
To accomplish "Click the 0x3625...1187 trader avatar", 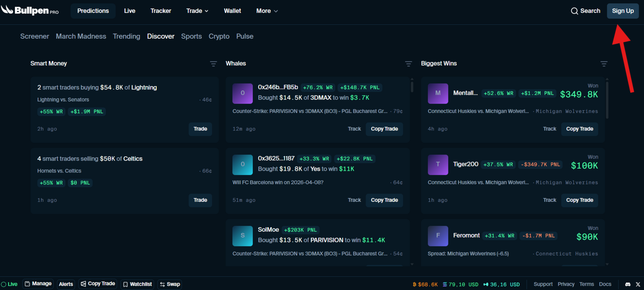I will click(242, 165).
